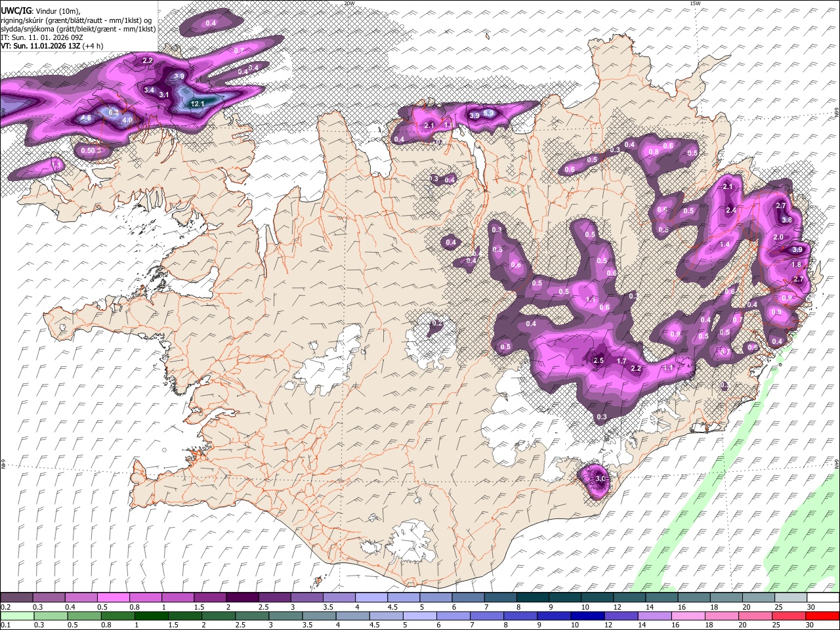Image resolution: width=840 pixels, height=630 pixels.
Task: Click the light pink 16–18 swatch in bottom legend
Action: 688,616
